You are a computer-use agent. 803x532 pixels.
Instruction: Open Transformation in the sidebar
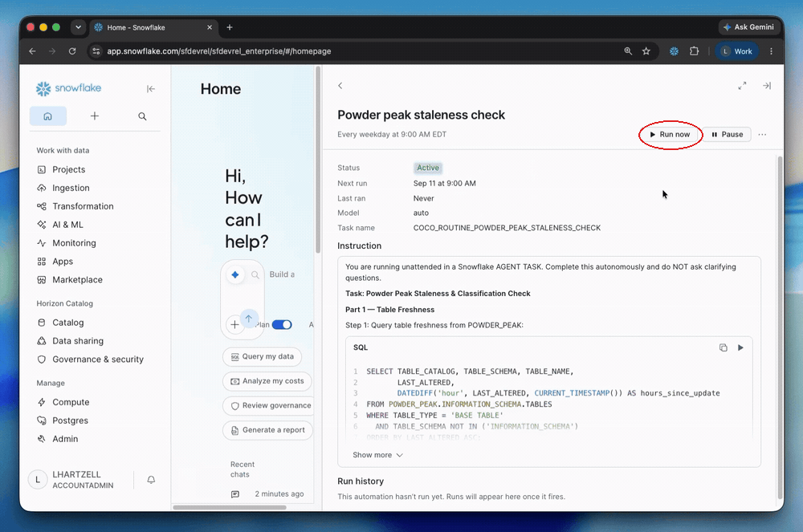(83, 206)
